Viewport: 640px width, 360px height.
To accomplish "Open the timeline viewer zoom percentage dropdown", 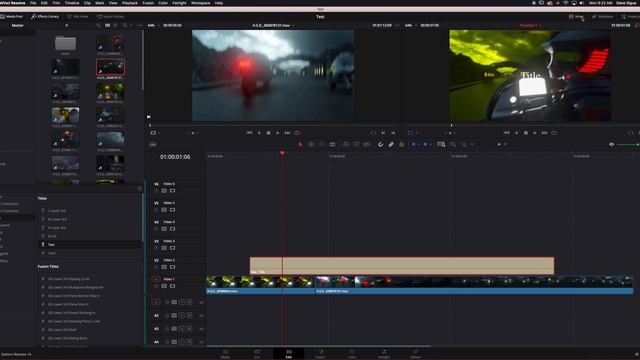I will (410, 25).
